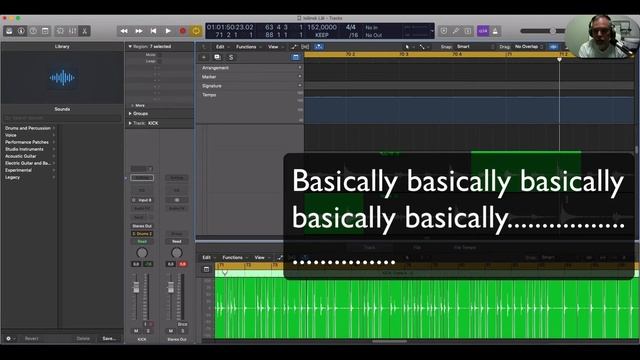Start playback with the Play button
This screenshot has width=640, height=360.
168,31
